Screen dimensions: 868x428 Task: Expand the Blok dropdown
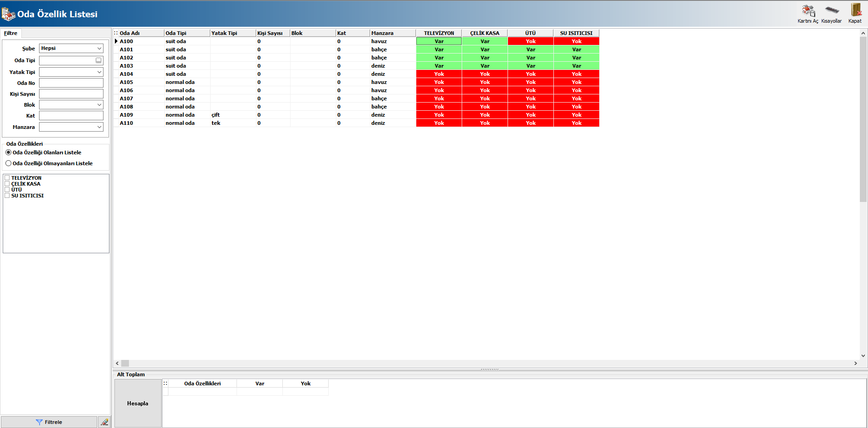99,105
